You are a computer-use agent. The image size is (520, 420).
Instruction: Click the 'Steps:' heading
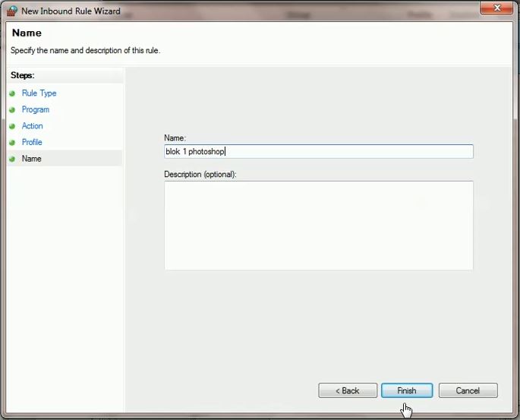(x=23, y=75)
